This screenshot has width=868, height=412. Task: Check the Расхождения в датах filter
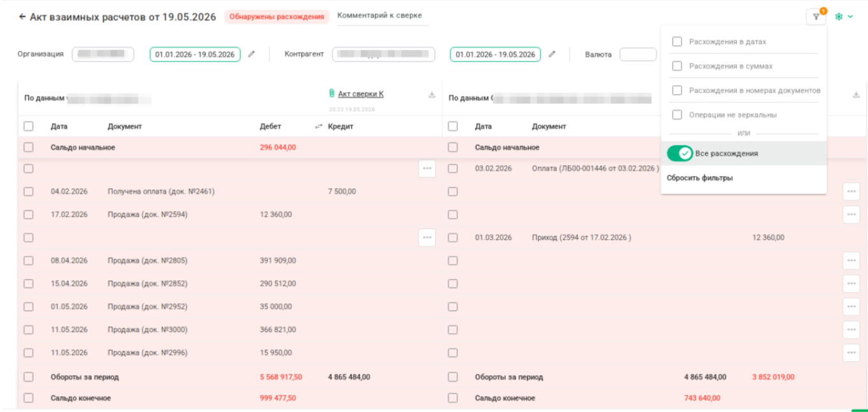(677, 41)
